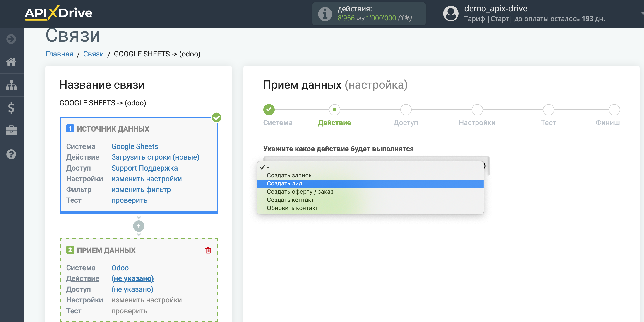
Task: Edit the connection name field
Action: click(139, 103)
